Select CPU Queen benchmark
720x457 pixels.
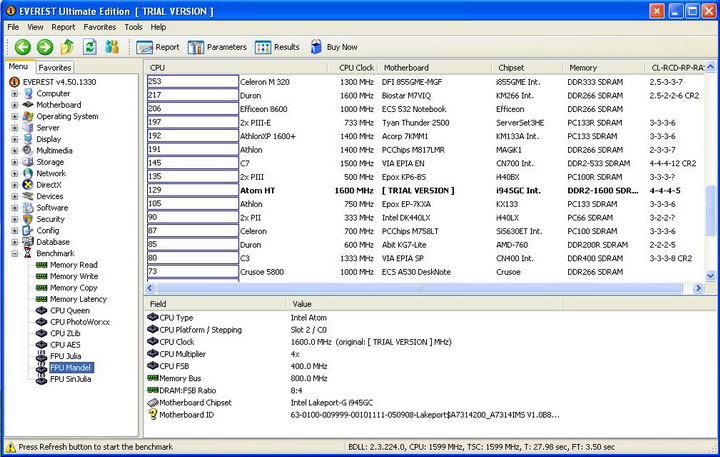coord(70,310)
